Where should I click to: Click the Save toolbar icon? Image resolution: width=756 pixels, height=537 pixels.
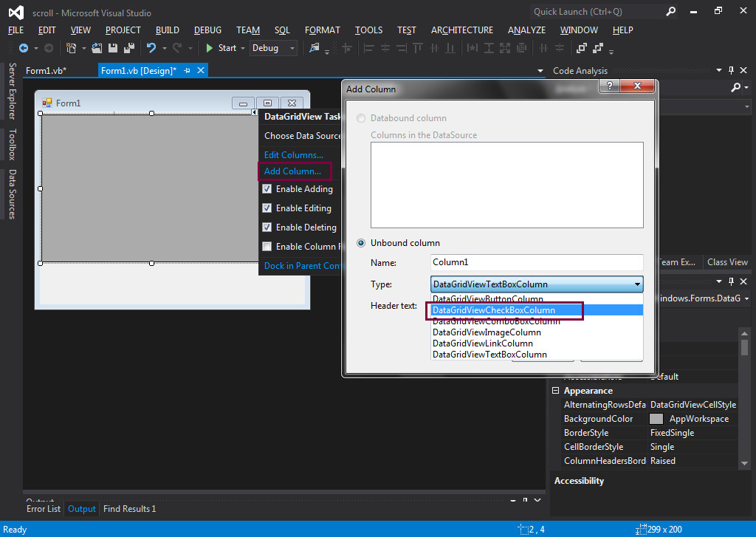pyautogui.click(x=113, y=48)
